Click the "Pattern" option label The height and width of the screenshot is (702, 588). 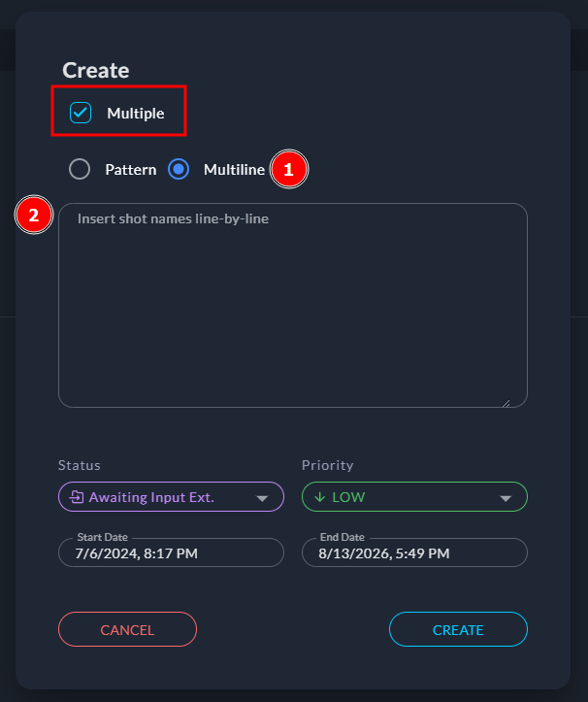coord(131,169)
